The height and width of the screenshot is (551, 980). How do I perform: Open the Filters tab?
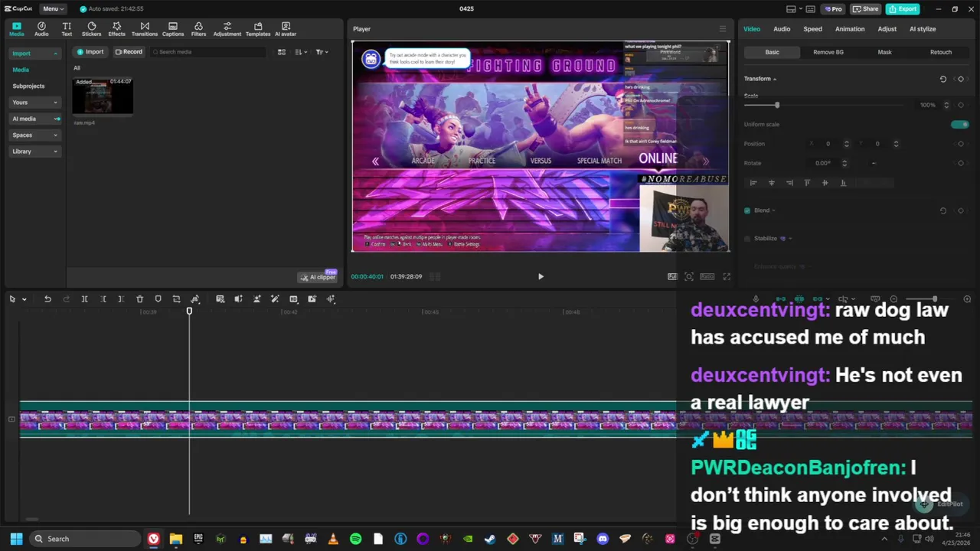pyautogui.click(x=198, y=29)
